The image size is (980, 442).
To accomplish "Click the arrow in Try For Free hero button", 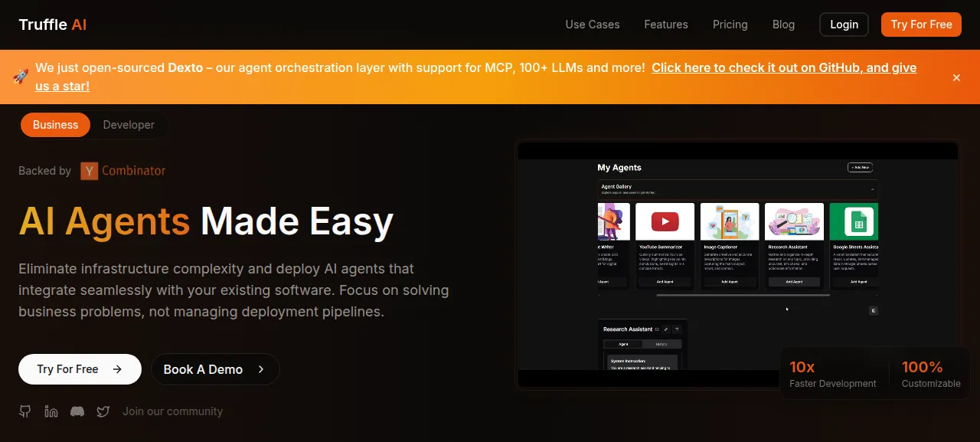I will pos(117,369).
